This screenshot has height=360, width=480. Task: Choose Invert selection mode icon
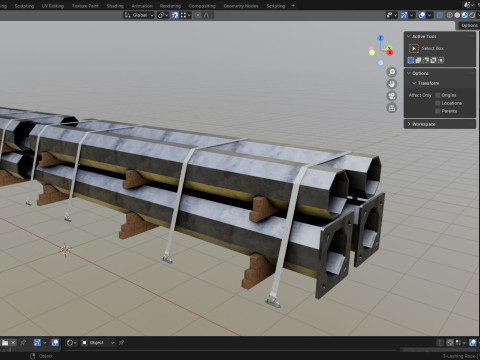pos(433,60)
